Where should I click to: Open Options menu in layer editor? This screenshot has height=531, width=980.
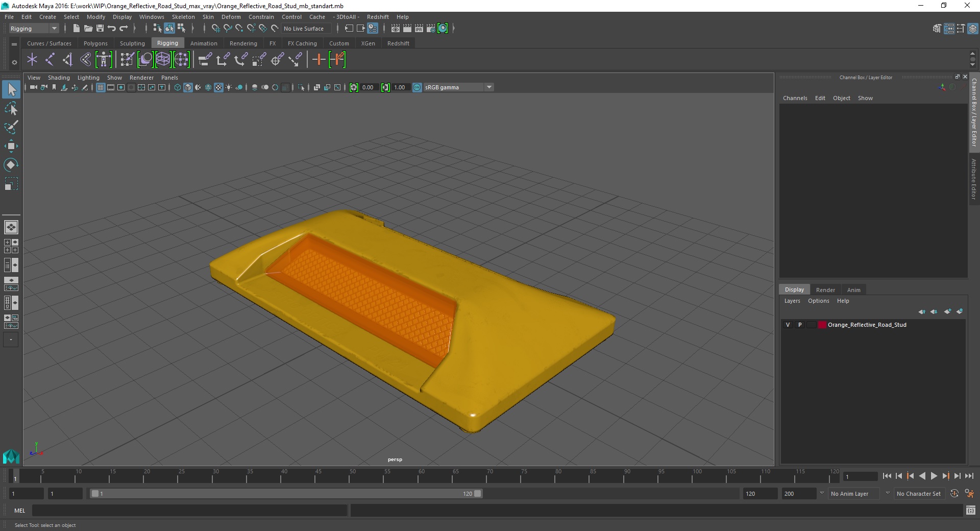pyautogui.click(x=818, y=301)
